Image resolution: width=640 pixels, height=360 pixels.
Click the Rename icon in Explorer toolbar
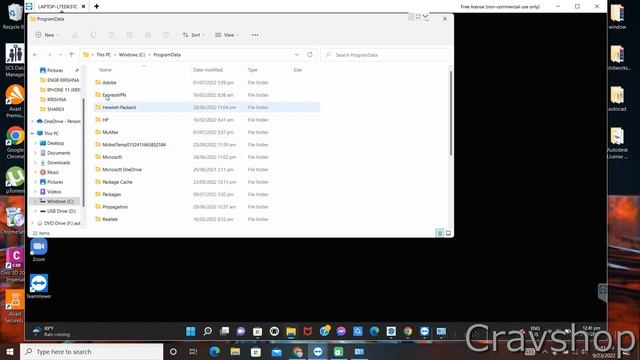(130, 35)
